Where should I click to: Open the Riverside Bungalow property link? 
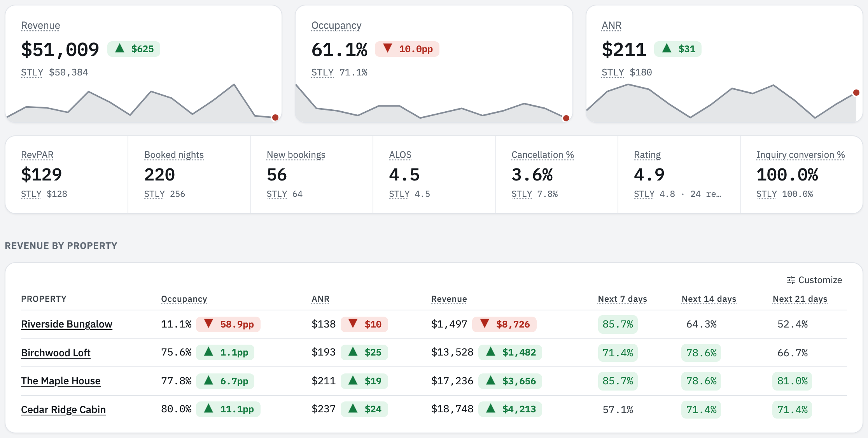click(x=66, y=324)
